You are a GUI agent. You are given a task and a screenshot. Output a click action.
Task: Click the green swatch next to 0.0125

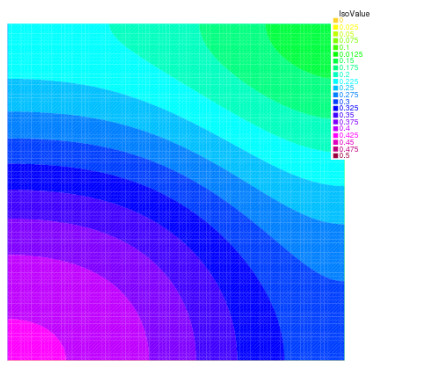pos(335,54)
